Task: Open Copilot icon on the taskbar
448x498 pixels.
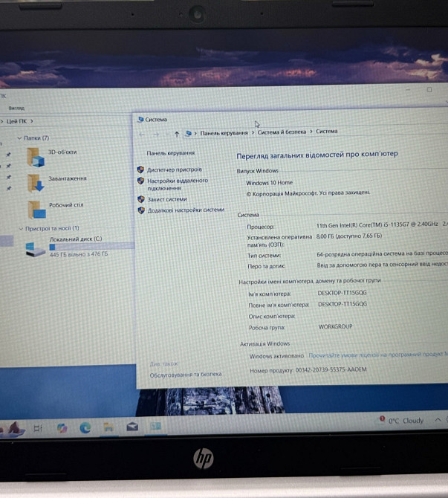Action: pos(62,428)
